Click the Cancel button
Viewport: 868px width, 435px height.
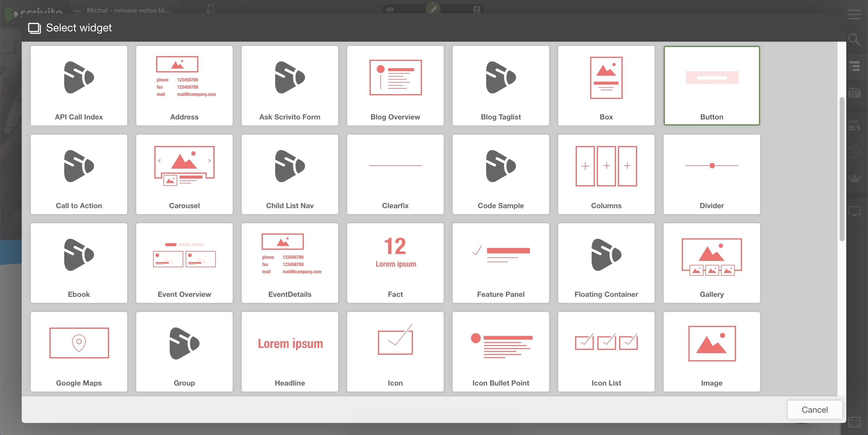814,409
